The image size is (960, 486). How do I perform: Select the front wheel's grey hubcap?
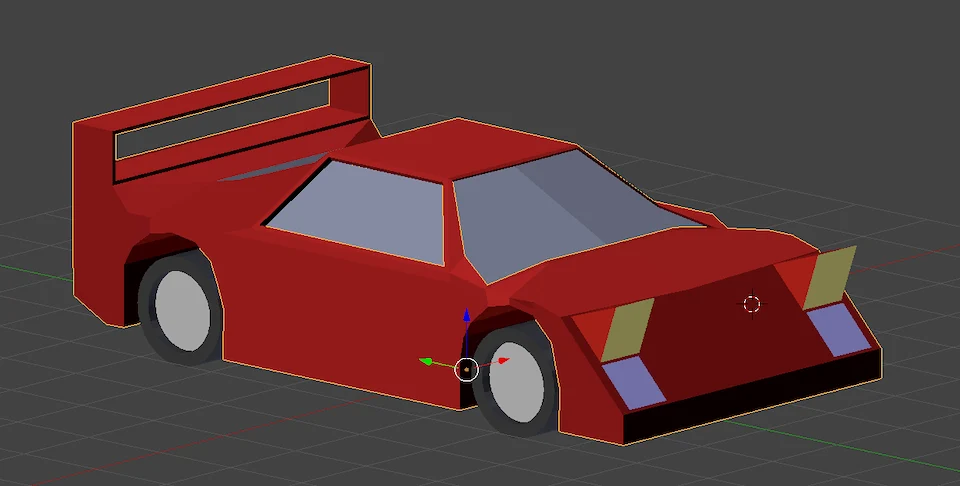point(516,382)
